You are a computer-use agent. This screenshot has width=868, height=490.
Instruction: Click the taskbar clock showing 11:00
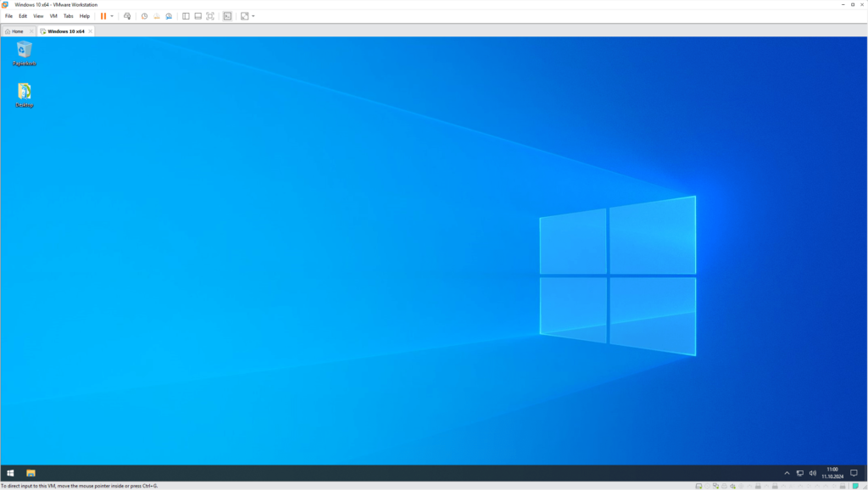click(x=832, y=472)
